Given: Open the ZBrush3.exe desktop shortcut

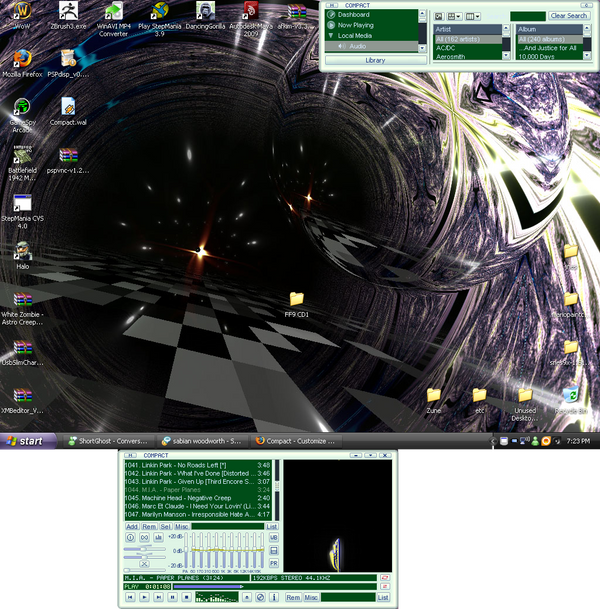Looking at the screenshot, I should pos(69,12).
